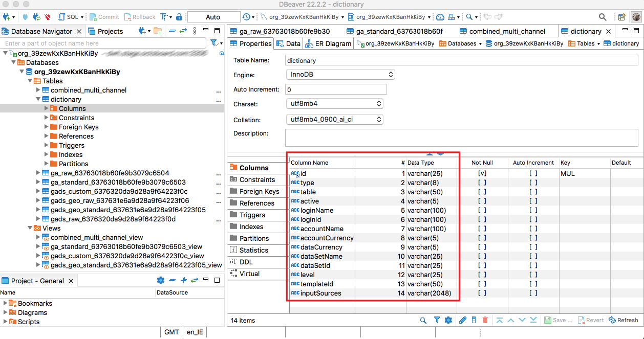Open the transaction log history icon

click(246, 17)
